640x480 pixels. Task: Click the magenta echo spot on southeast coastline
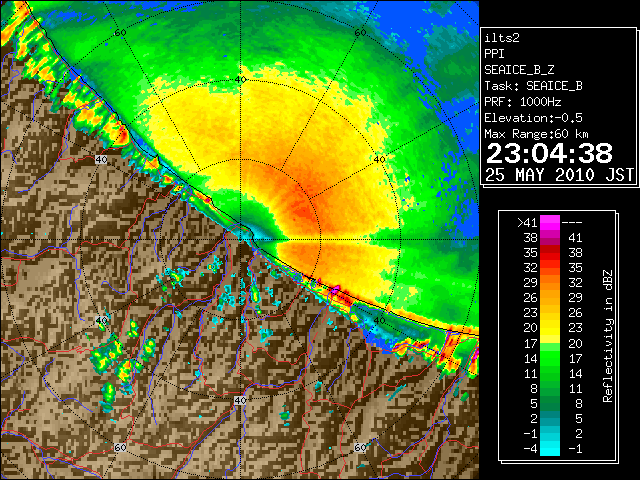tap(335, 290)
